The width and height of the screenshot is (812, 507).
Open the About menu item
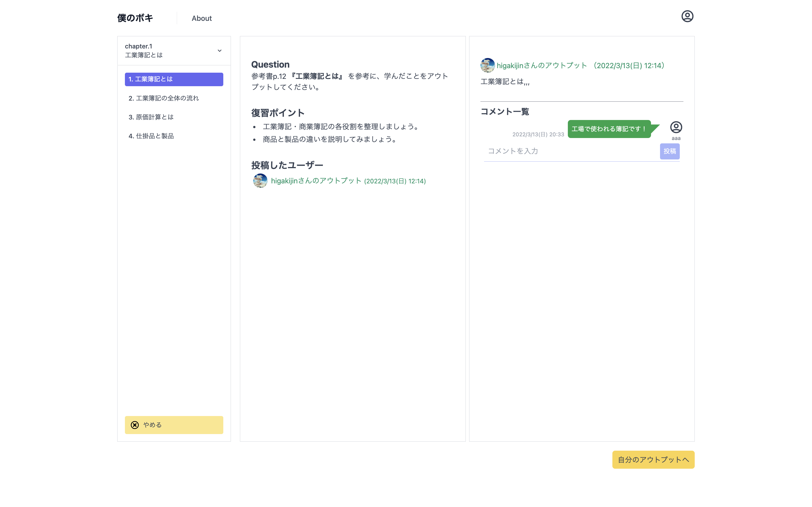[201, 18]
